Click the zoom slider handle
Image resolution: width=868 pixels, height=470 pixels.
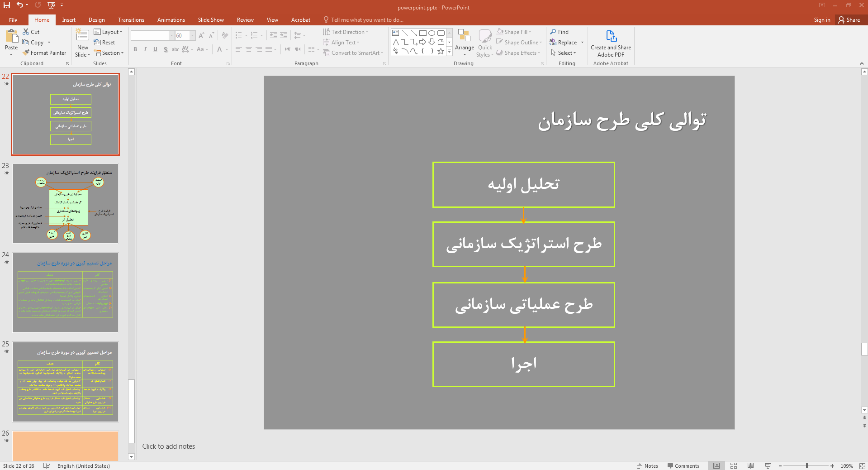click(806, 465)
